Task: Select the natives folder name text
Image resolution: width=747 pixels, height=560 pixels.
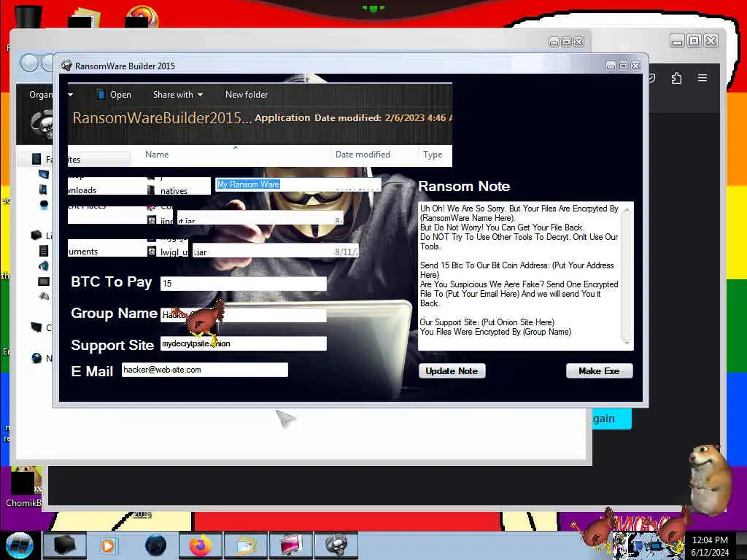Action: pyautogui.click(x=174, y=191)
